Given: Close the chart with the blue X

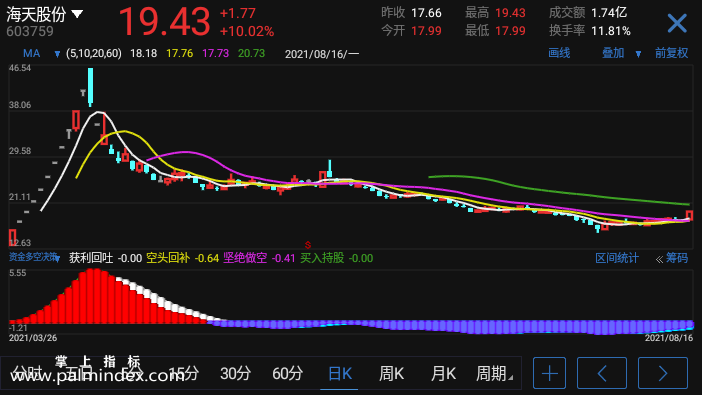Looking at the screenshot, I should coord(677,23).
